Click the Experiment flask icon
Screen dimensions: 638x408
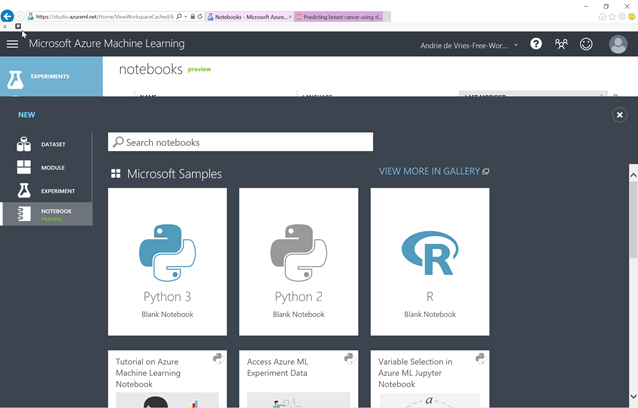coord(24,190)
